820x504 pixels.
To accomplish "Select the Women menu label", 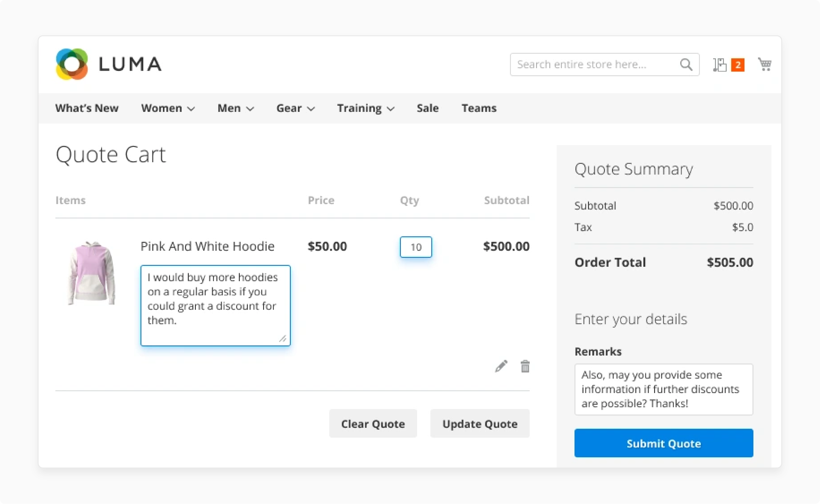I will 161,108.
